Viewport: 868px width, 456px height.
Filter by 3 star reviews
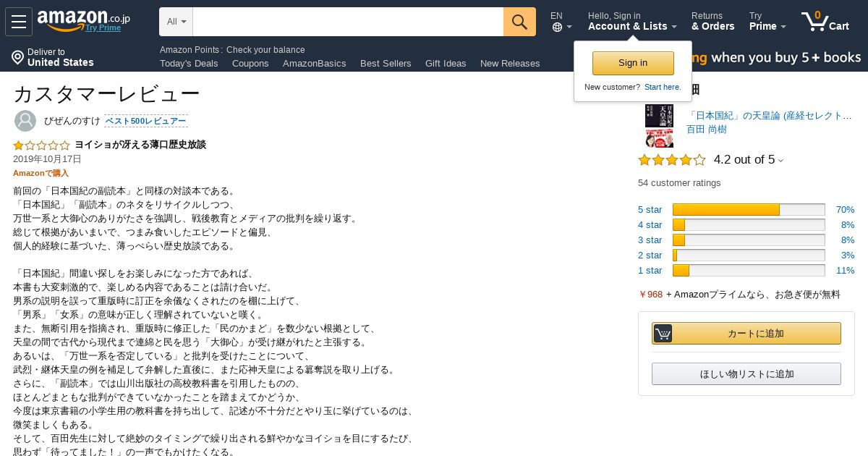point(650,240)
